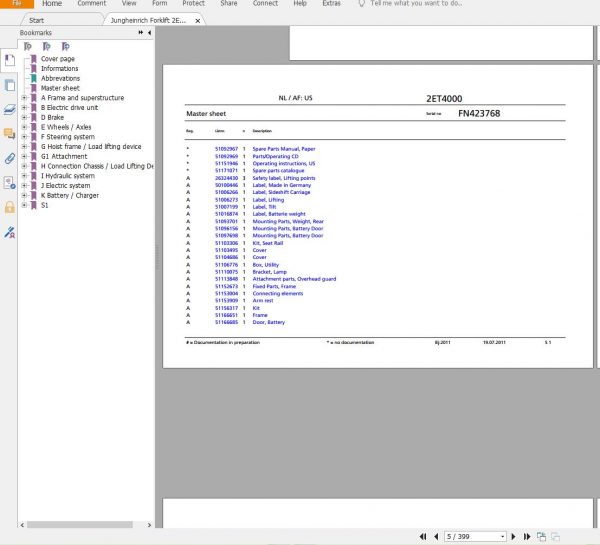Image resolution: width=600 pixels, height=545 pixels.
Task: Open the Security lock panel
Action: [x=8, y=207]
